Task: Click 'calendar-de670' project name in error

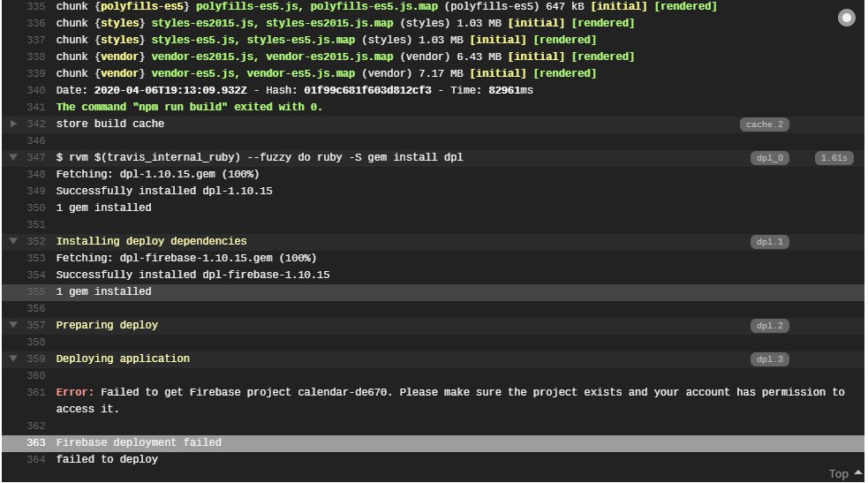Action: 344,392
